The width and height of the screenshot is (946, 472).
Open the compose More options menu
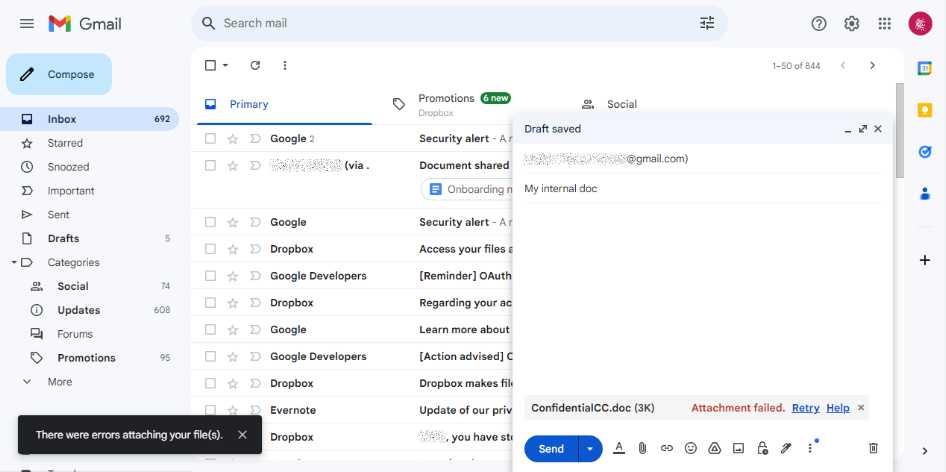coord(810,448)
